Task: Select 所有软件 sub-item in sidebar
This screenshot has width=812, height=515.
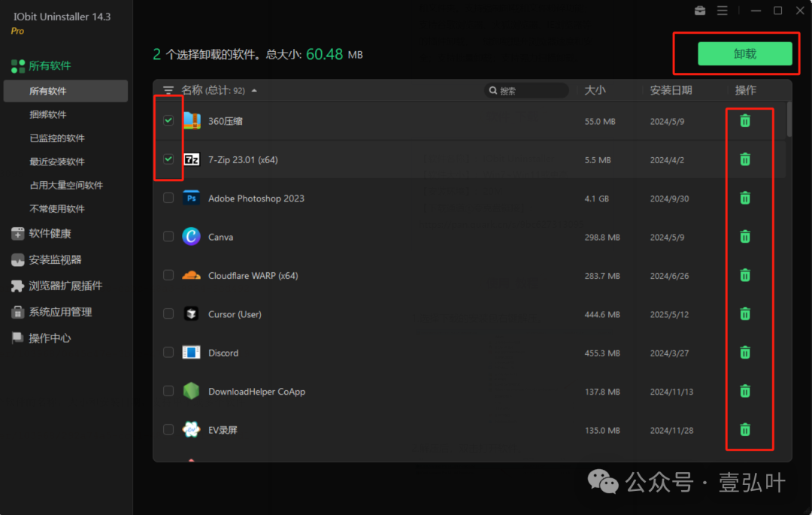Action: coord(65,91)
